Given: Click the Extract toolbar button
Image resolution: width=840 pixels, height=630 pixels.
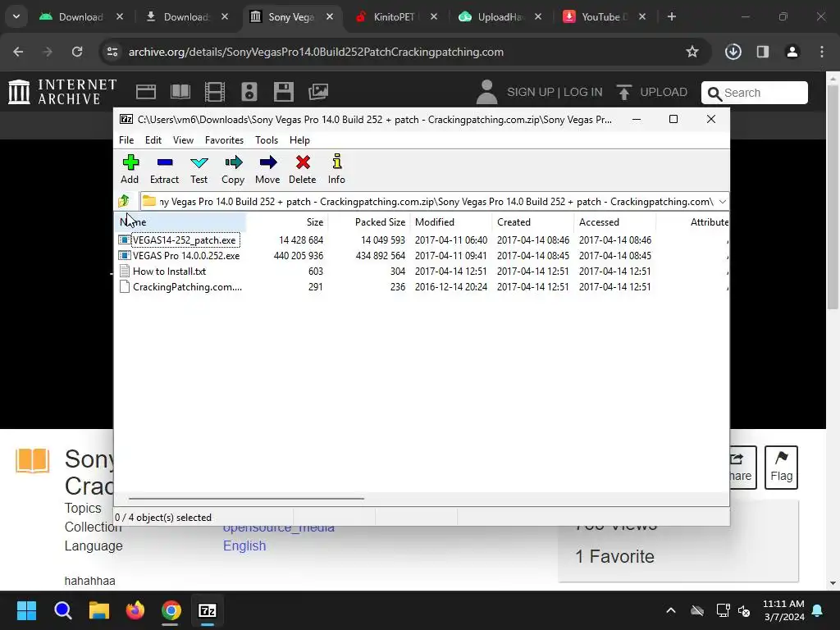Looking at the screenshot, I should pos(164,169).
